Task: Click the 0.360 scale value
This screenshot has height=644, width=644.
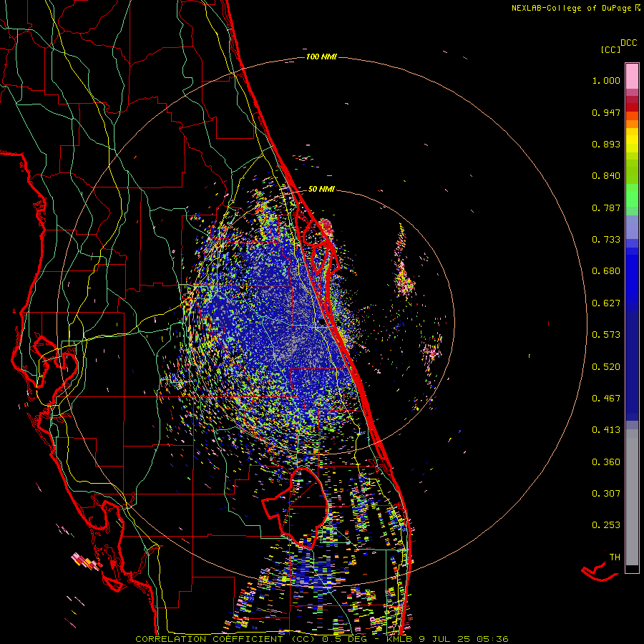Action: [x=606, y=462]
